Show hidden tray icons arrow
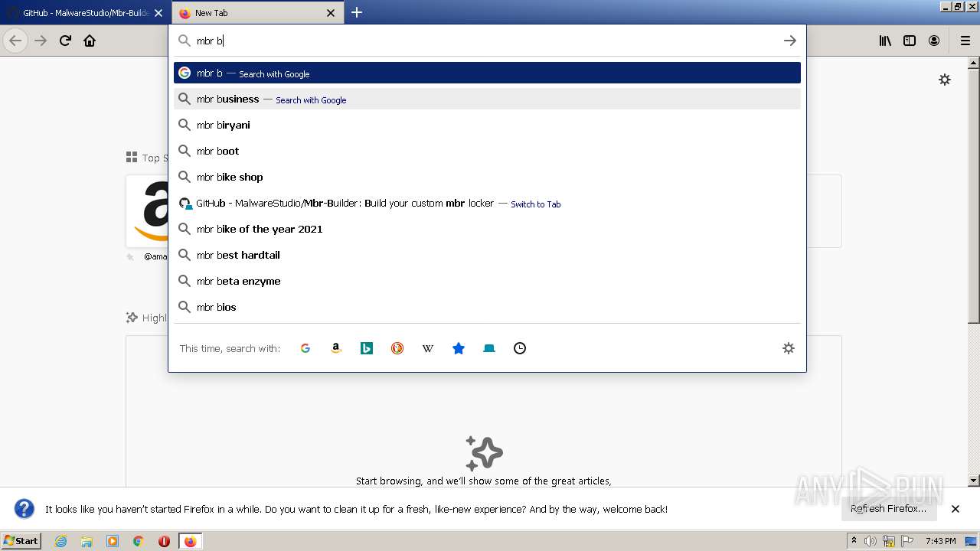 [x=854, y=540]
